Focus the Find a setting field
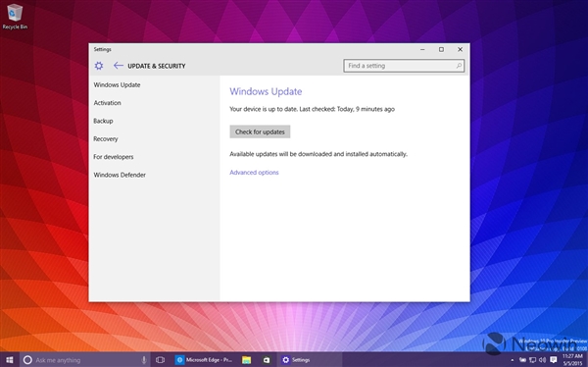This screenshot has height=367, width=588. point(404,66)
